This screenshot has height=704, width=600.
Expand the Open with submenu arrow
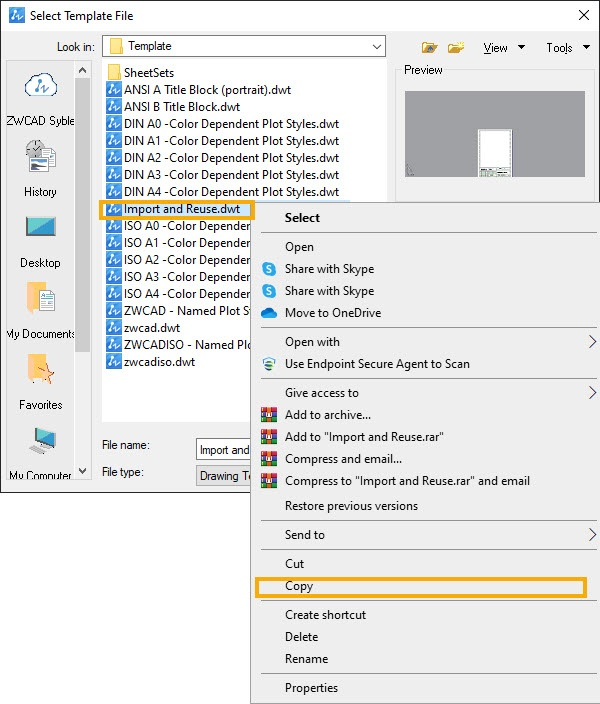[592, 342]
